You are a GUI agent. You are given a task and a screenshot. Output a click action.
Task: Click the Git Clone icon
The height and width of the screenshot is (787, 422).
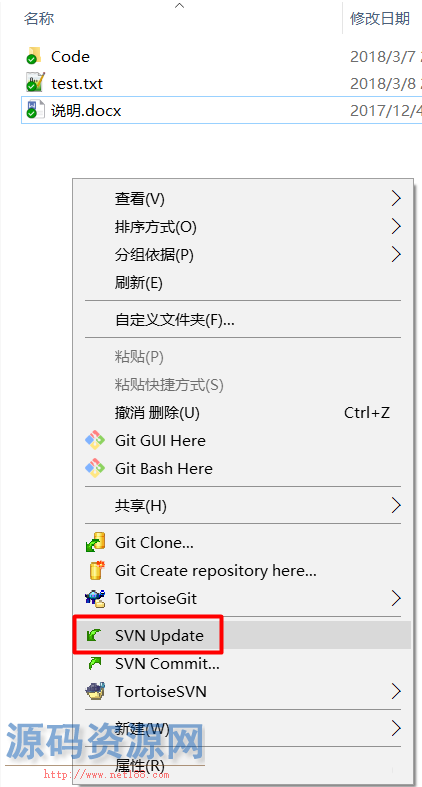95,543
